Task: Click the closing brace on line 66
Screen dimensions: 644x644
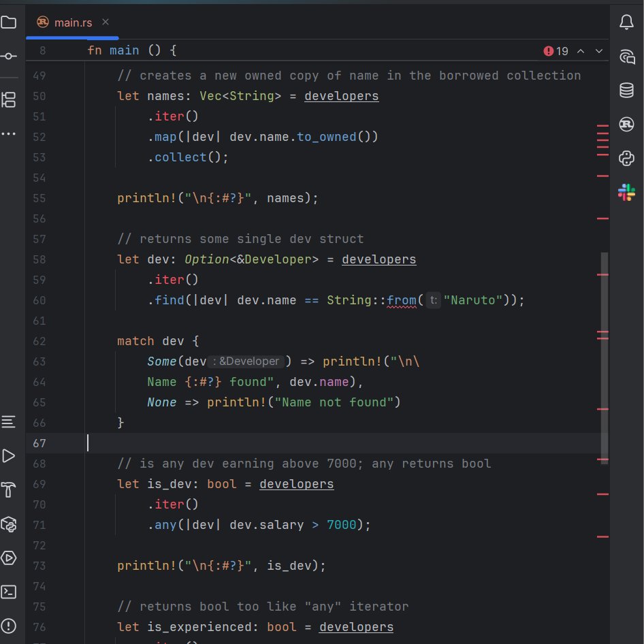Action: pyautogui.click(x=120, y=423)
